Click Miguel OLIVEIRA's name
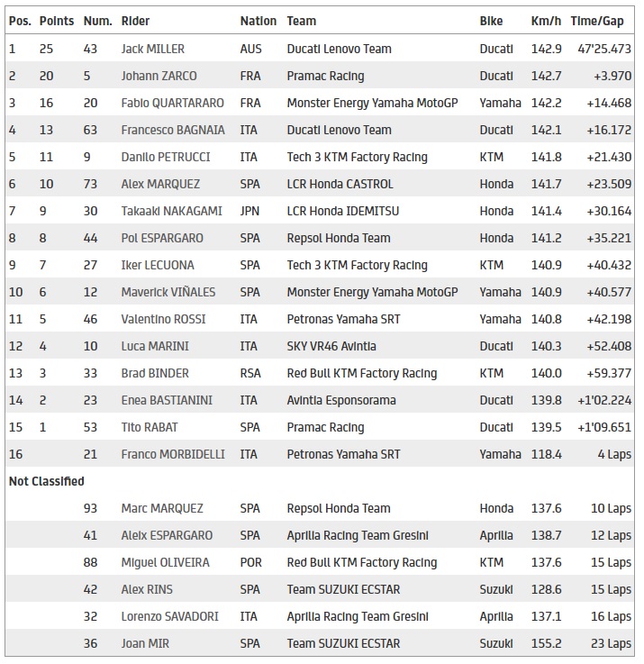This screenshot has height=664, width=644. (165, 562)
